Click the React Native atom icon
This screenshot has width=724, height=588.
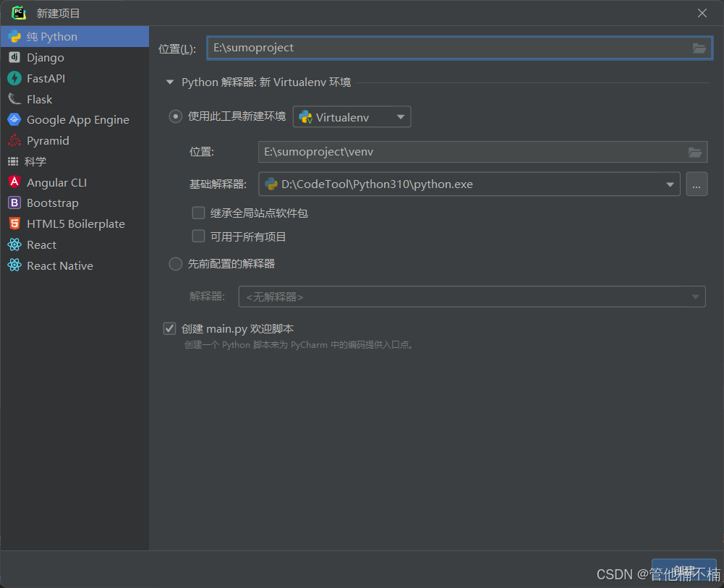(x=14, y=265)
